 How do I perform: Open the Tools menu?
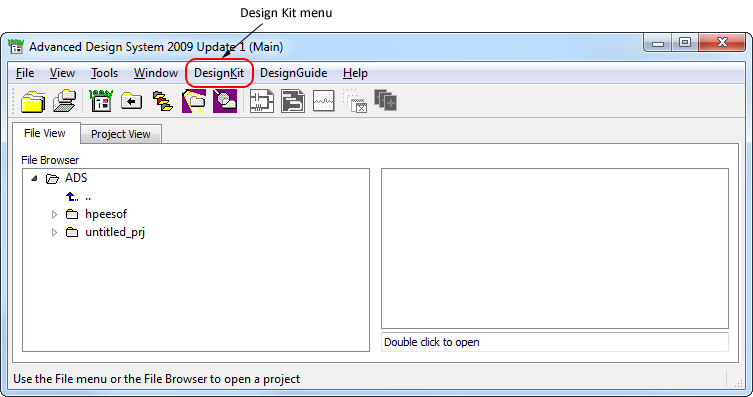104,73
